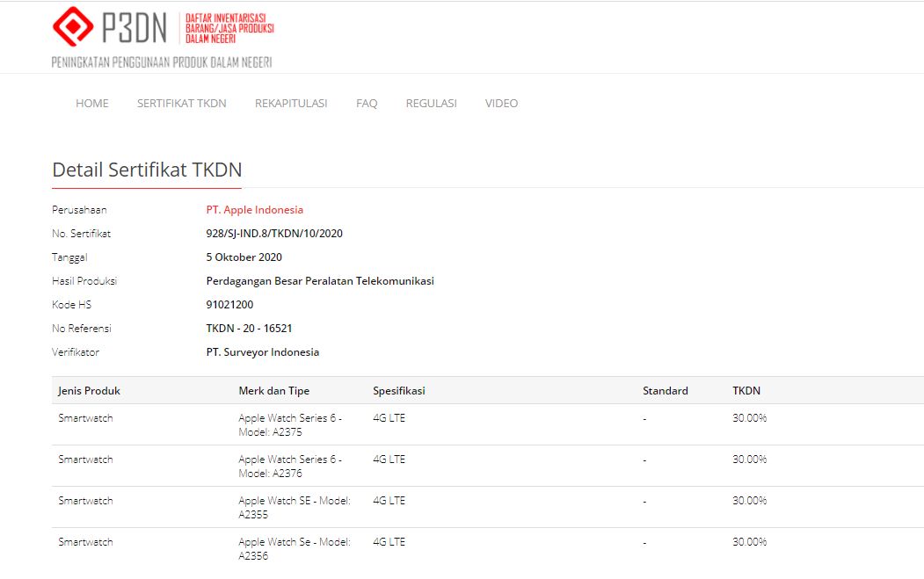This screenshot has width=924, height=579.
Task: Click Smartwatch in the A2375 row
Action: 85,418
